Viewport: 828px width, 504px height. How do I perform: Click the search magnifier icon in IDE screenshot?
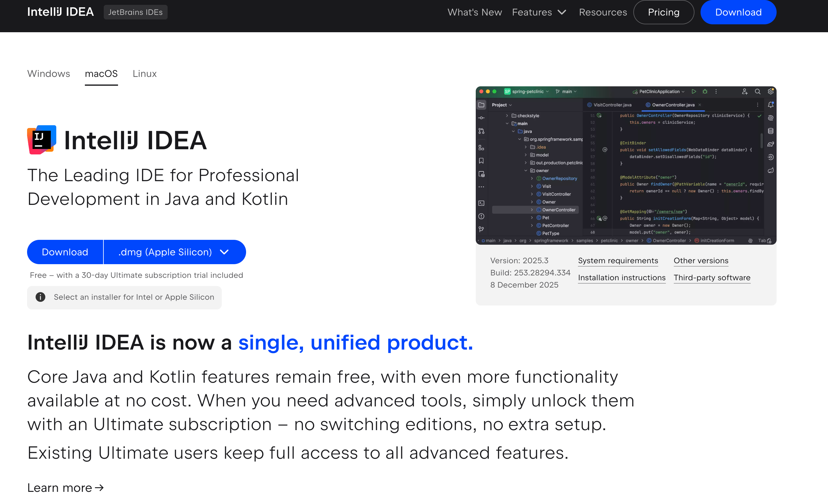(x=757, y=91)
